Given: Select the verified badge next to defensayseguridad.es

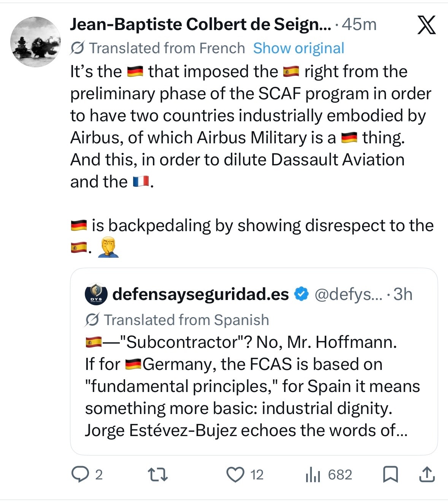Looking at the screenshot, I should pyautogui.click(x=301, y=293).
